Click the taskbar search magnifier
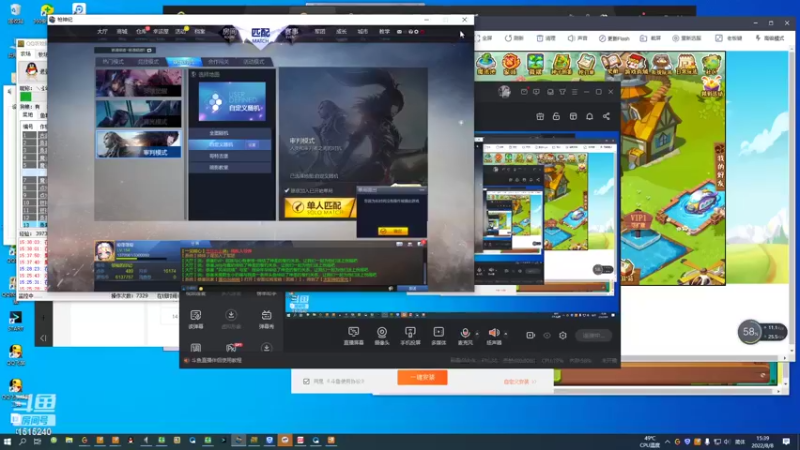This screenshot has width=800, height=450. [x=22, y=441]
